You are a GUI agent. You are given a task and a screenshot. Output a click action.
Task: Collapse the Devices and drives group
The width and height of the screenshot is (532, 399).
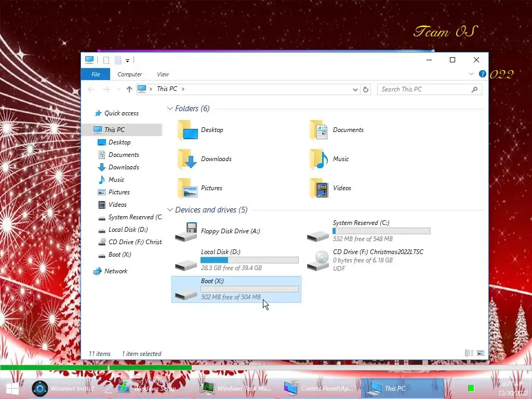(170, 210)
